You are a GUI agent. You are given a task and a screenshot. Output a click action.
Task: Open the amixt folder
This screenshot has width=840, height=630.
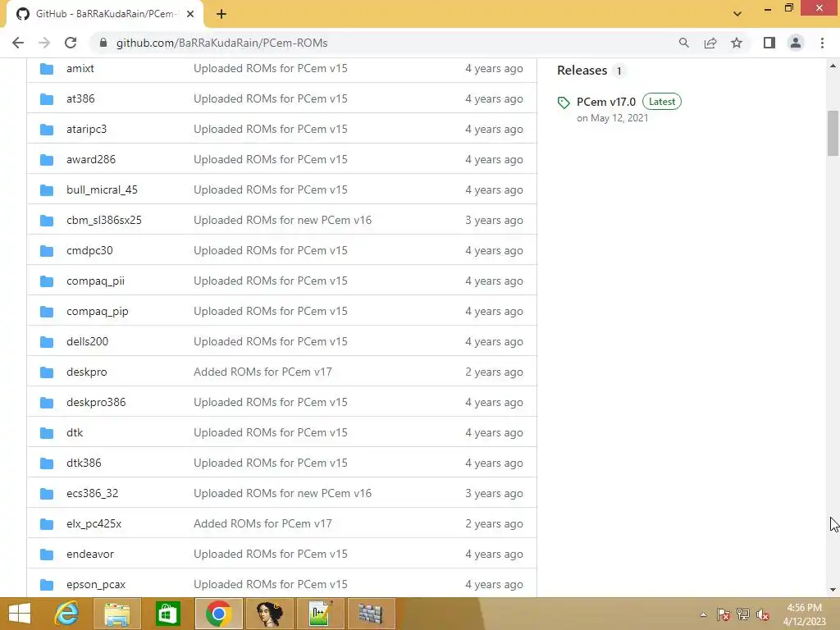tap(80, 69)
